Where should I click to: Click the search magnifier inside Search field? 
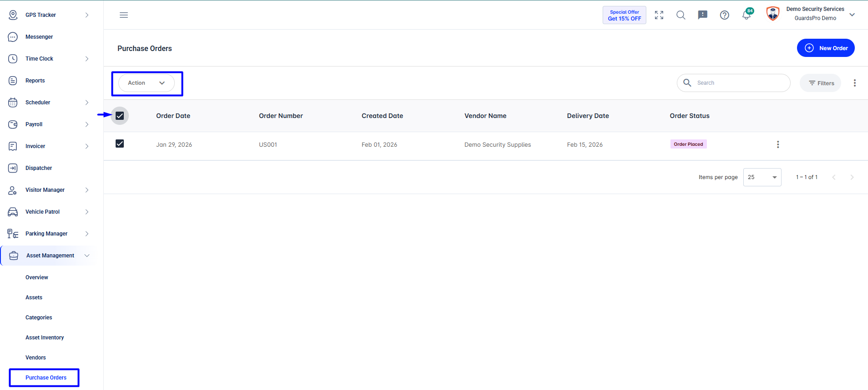[687, 82]
